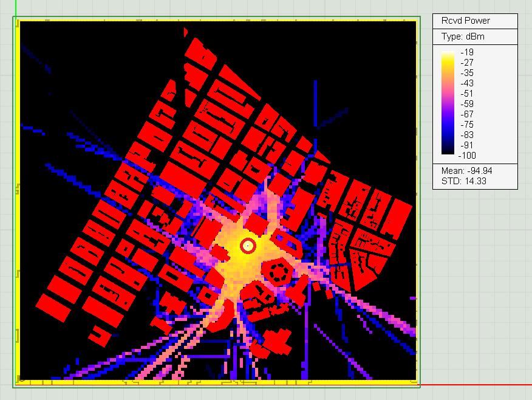Click the -75 legend value
Image resolution: width=532 pixels, height=400 pixels.
[467, 125]
